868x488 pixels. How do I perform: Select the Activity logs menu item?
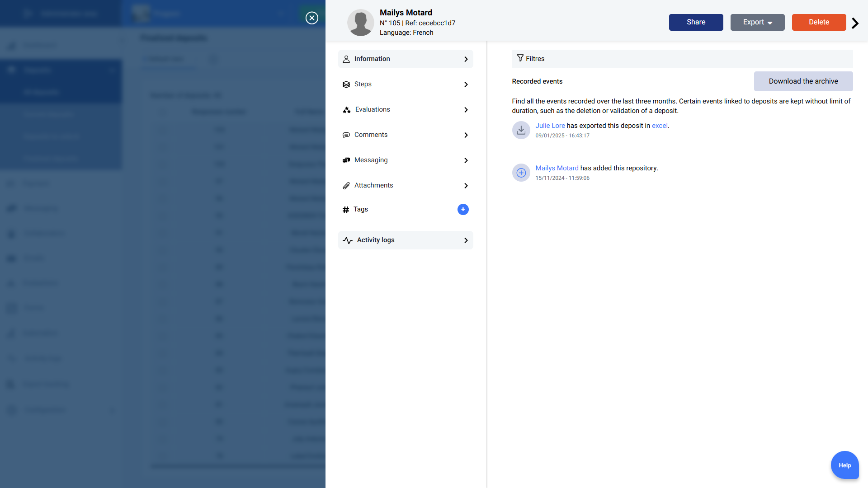pos(405,240)
